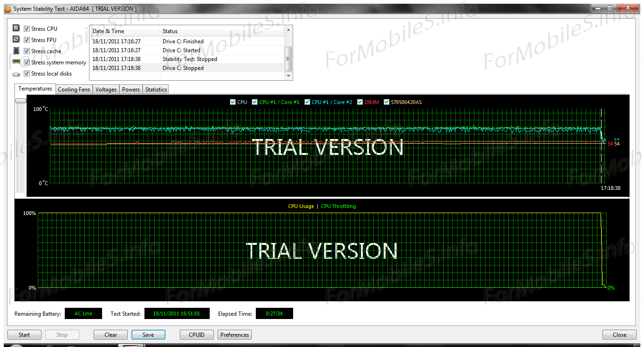Uncheck the Stress CPU checkbox
Viewport: 644px width, 347px height.
(x=27, y=28)
